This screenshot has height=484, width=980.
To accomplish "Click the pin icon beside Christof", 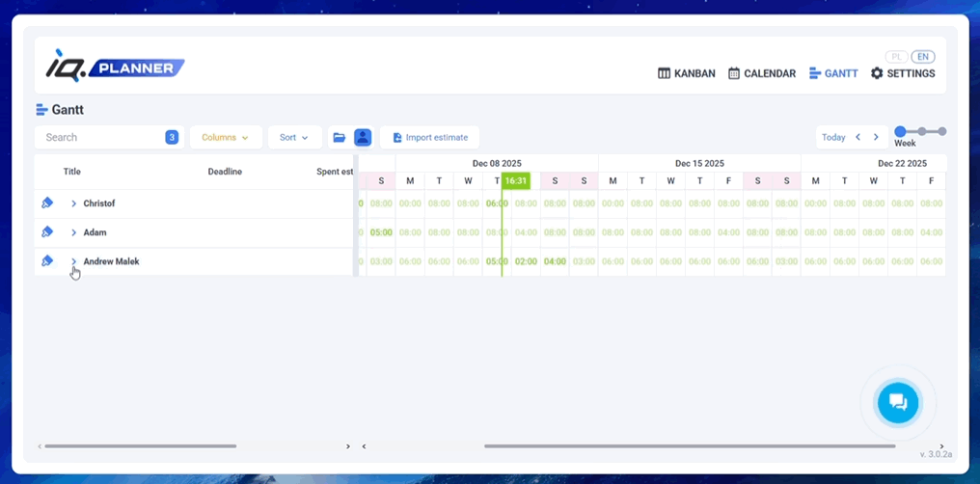I will pyautogui.click(x=46, y=203).
